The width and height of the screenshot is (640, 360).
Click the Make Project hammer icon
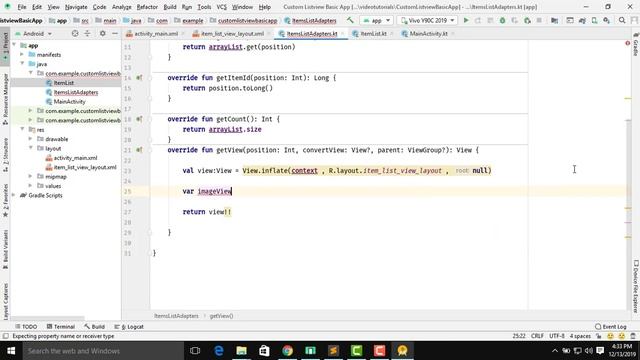coord(350,20)
